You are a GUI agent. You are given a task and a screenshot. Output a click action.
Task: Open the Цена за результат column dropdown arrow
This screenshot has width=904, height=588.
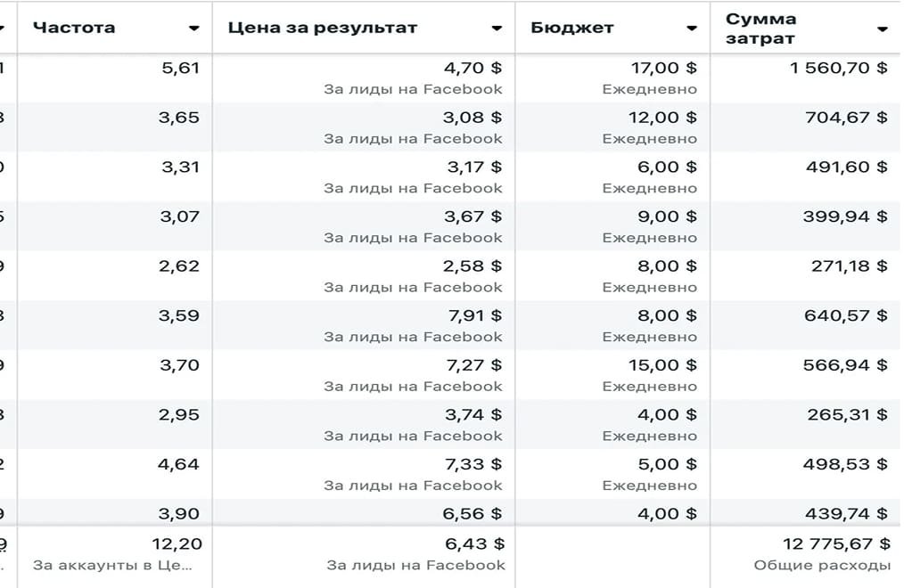pos(497,29)
